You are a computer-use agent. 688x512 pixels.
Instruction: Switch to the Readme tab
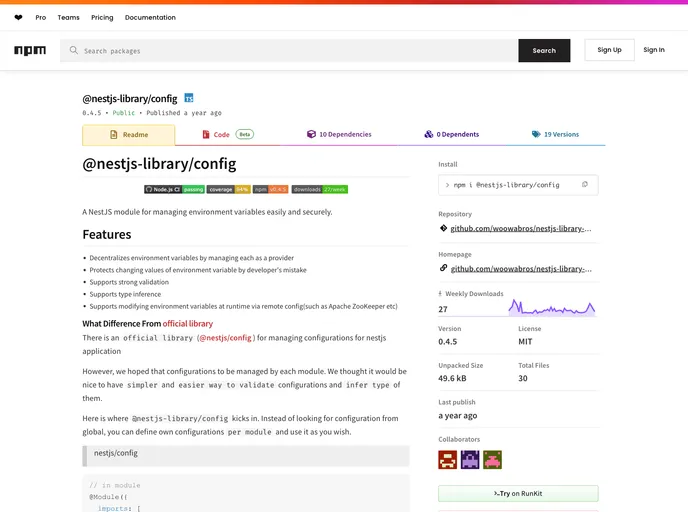129,135
